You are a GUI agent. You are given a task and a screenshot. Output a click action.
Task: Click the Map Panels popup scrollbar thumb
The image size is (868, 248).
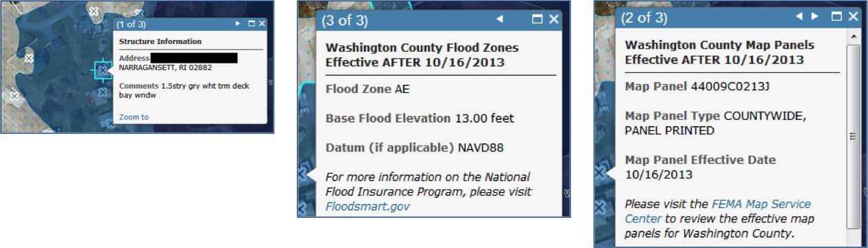[x=854, y=136]
